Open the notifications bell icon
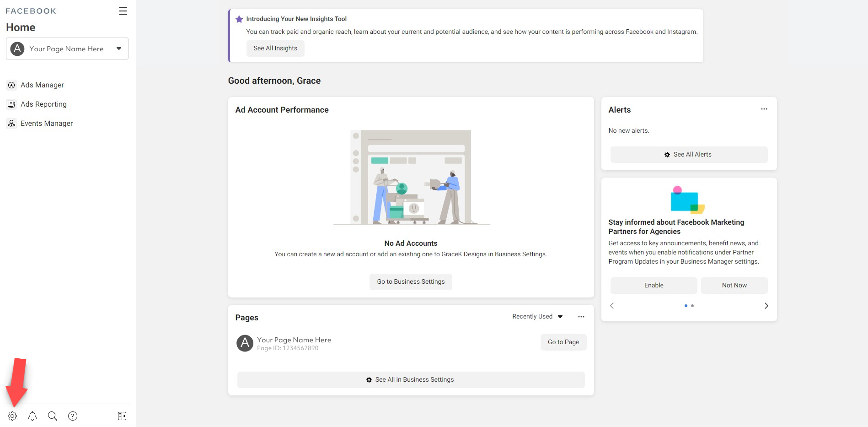868x427 pixels. [x=32, y=416]
